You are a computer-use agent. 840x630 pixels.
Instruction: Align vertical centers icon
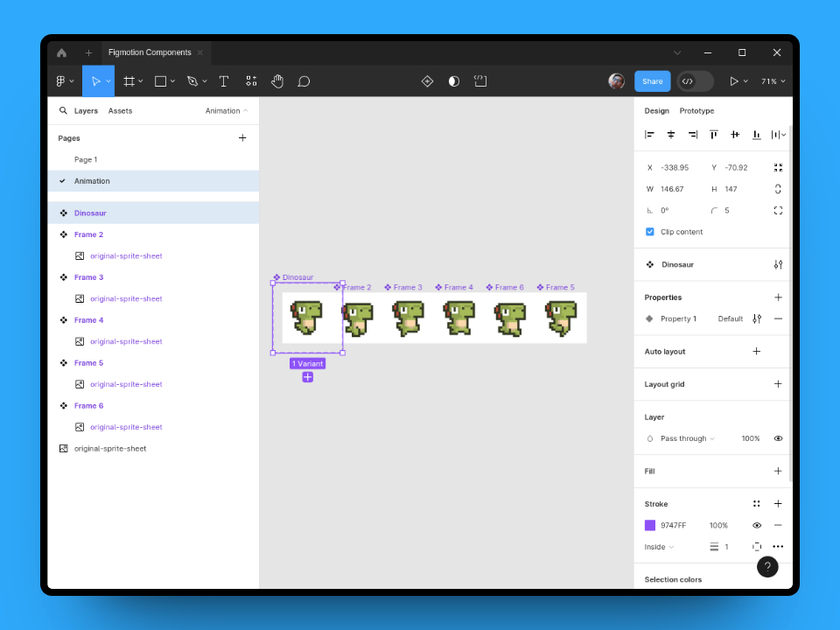[x=735, y=135]
